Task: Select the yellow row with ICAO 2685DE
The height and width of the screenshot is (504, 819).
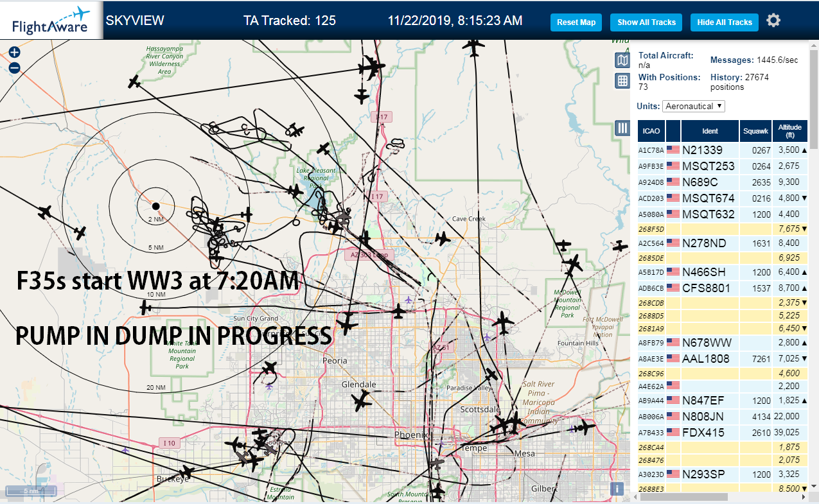Action: (723, 258)
